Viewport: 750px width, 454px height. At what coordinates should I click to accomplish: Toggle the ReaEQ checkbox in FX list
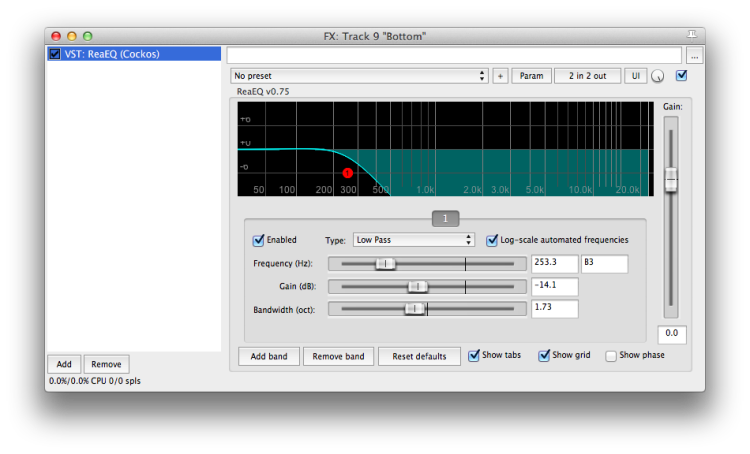coord(55,54)
